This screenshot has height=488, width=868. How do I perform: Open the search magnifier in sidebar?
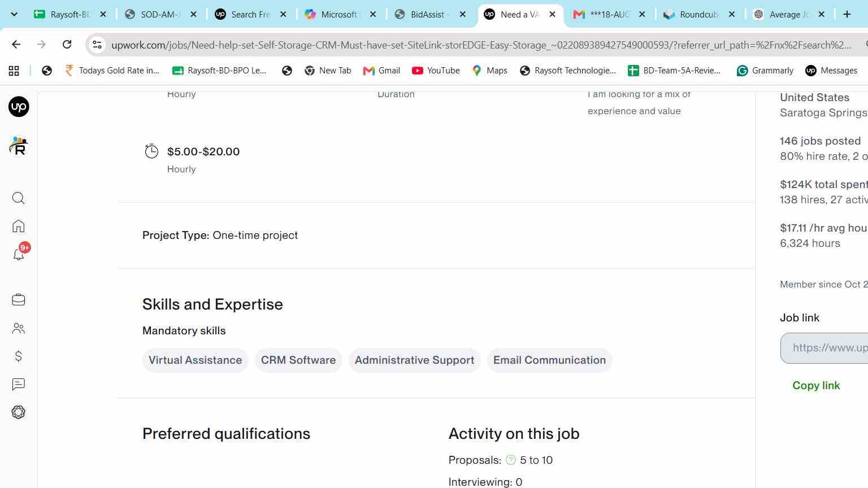pyautogui.click(x=19, y=198)
